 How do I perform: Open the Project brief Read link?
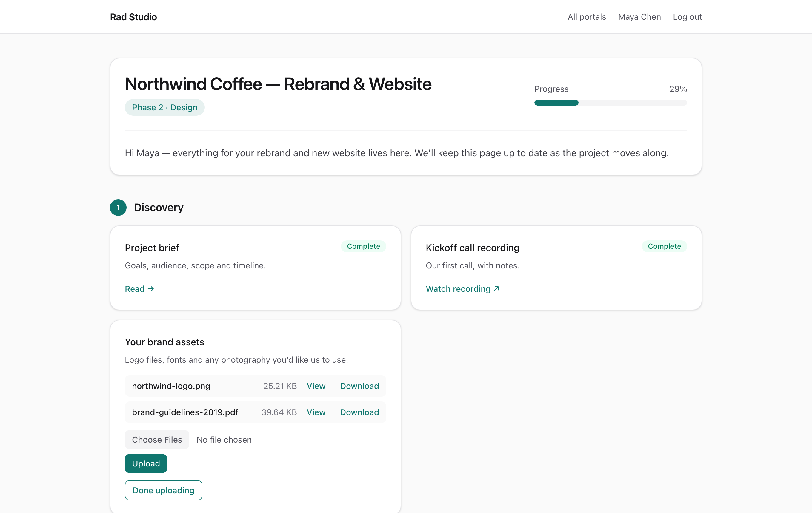[x=139, y=289]
